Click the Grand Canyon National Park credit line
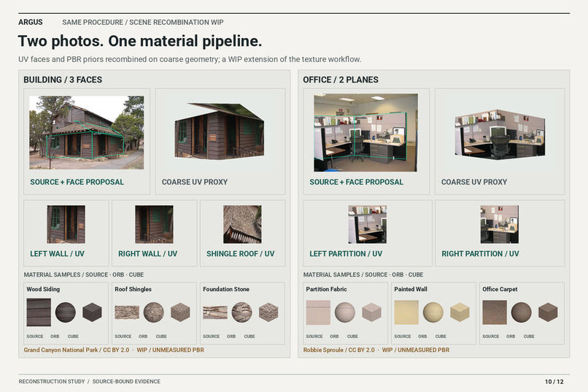The image size is (588, 392). 114,350
